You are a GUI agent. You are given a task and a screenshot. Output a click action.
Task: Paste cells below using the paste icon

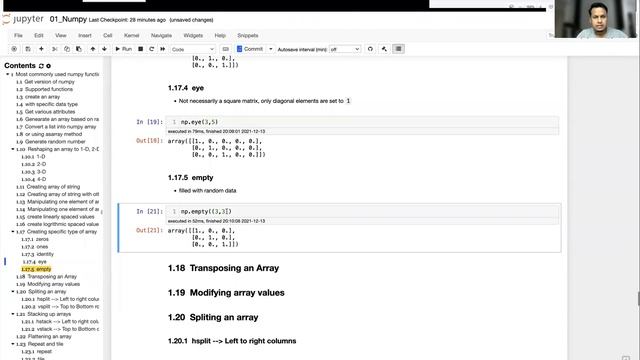click(x=79, y=49)
